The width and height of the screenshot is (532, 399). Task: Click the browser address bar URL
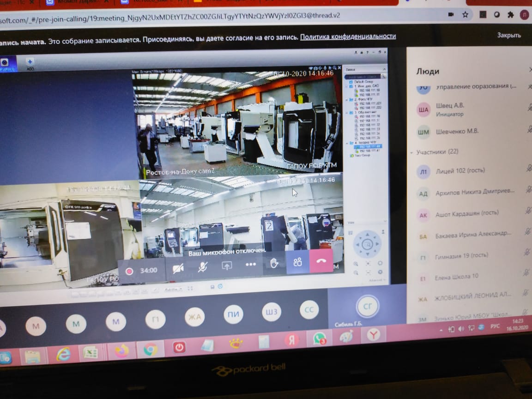[169, 17]
